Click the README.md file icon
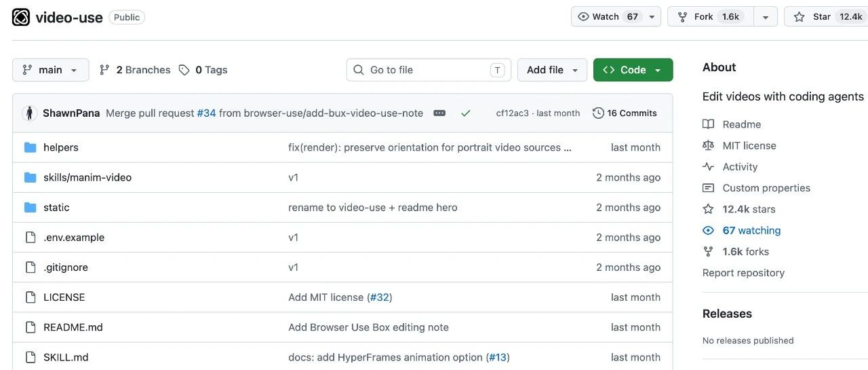The height and width of the screenshot is (370, 868). 30,327
